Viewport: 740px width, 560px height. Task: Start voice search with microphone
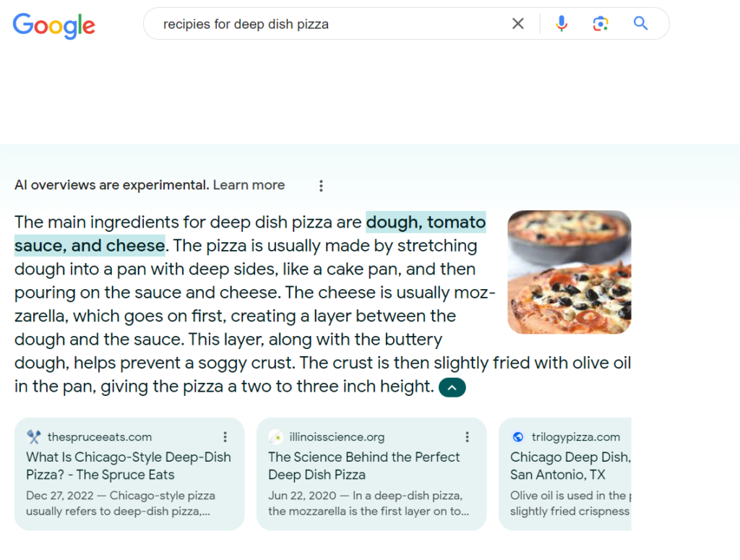pyautogui.click(x=562, y=24)
